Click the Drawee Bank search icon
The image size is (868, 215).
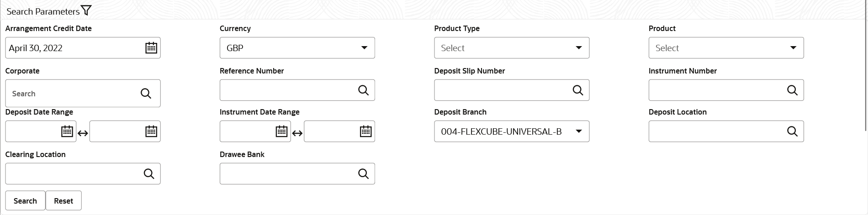[x=363, y=174]
